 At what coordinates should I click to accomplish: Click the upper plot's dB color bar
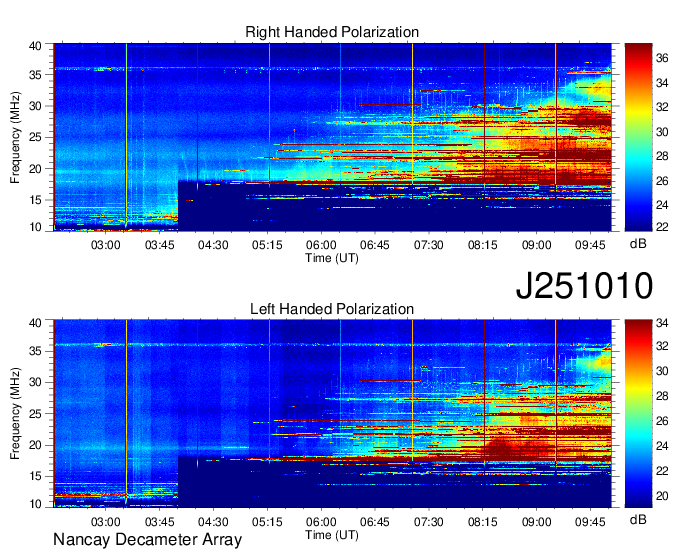pyautogui.click(x=638, y=136)
